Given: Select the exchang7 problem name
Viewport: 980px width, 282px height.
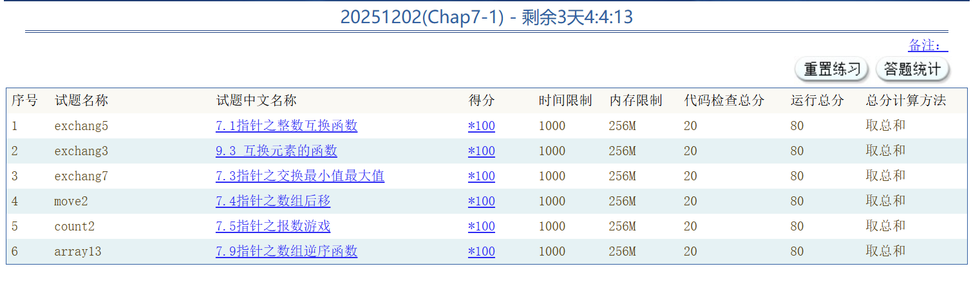Looking at the screenshot, I should 81,176.
